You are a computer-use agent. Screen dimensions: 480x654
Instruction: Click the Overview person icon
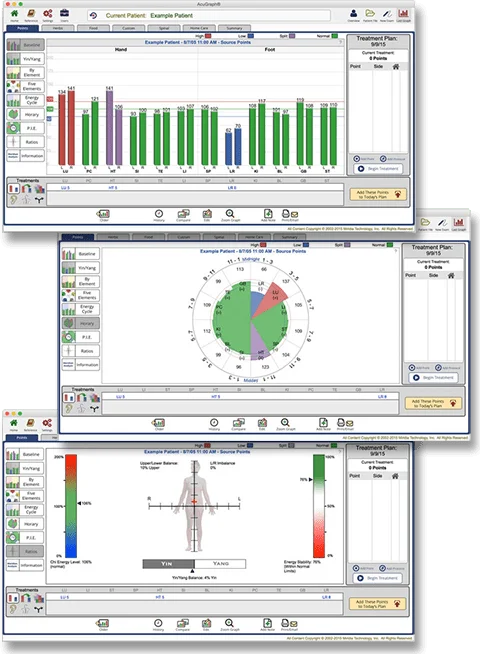(x=353, y=15)
